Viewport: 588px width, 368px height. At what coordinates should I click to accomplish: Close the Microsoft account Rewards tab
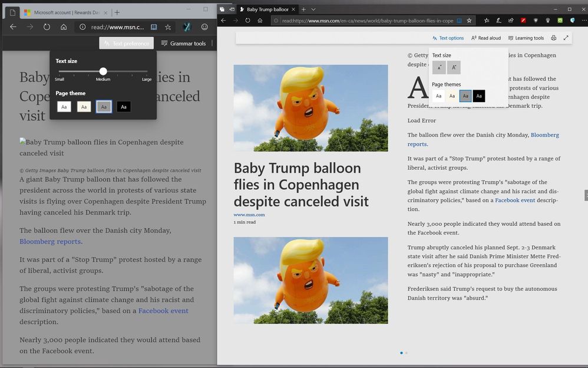(x=105, y=12)
